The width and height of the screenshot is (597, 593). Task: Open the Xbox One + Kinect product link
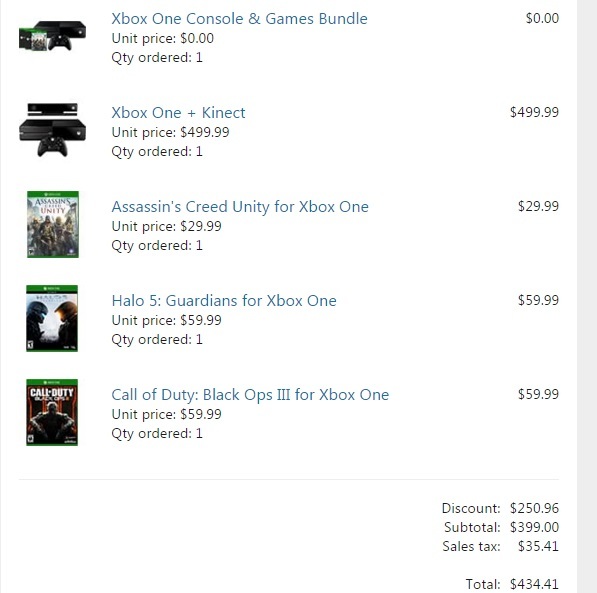click(178, 113)
